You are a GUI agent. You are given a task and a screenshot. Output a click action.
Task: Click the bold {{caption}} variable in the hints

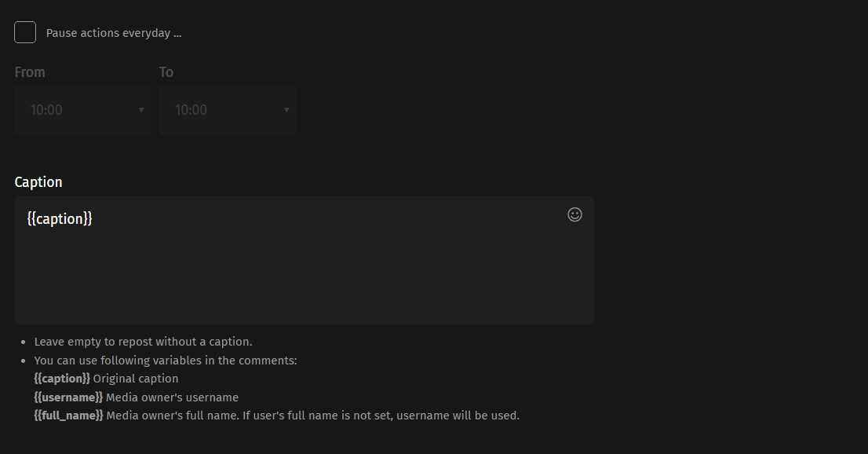pyautogui.click(x=62, y=379)
